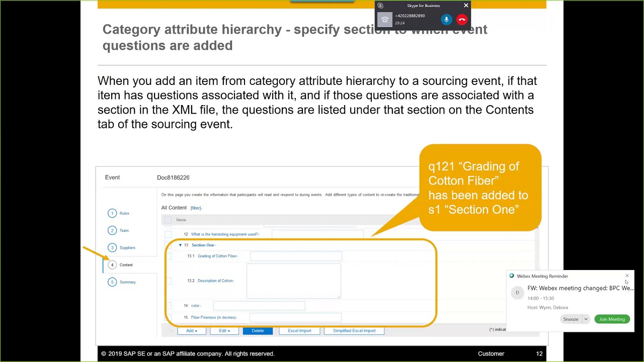Click the step 3 circle icon
644x362 pixels.
click(112, 247)
